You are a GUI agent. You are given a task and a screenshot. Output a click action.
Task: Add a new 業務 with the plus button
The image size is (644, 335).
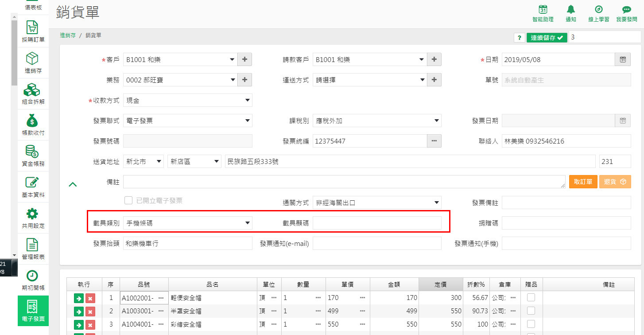(245, 80)
